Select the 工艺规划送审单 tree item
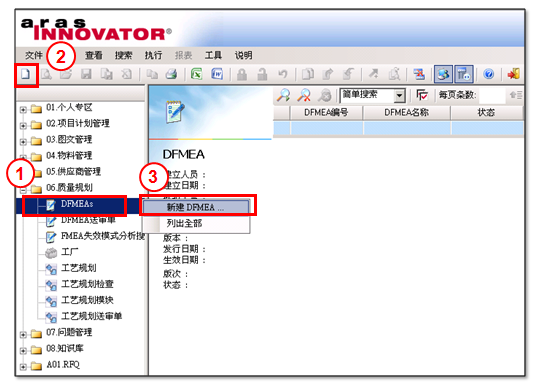Screen dimensions: 534x384 92,316
